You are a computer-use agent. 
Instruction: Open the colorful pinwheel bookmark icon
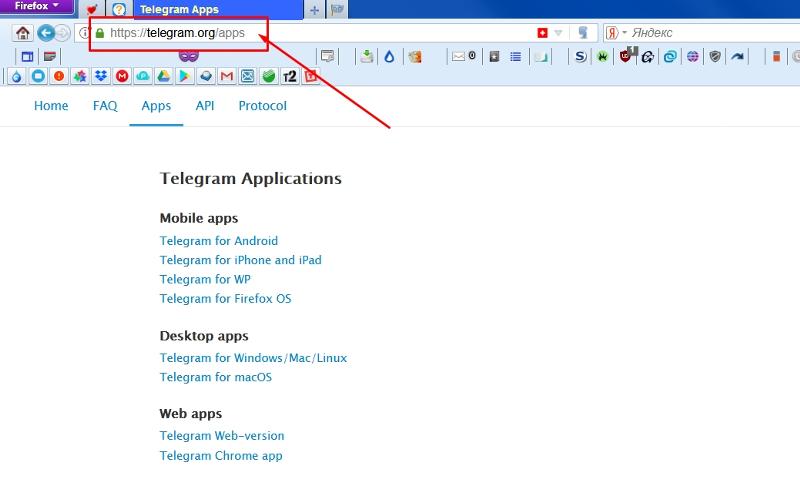(x=80, y=77)
